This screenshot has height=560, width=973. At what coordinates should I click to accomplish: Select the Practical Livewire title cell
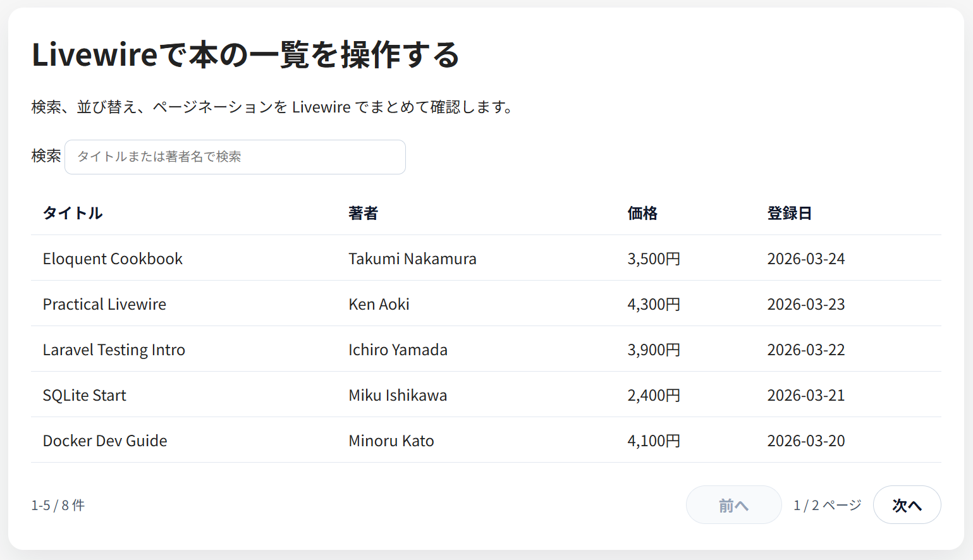[x=104, y=304]
